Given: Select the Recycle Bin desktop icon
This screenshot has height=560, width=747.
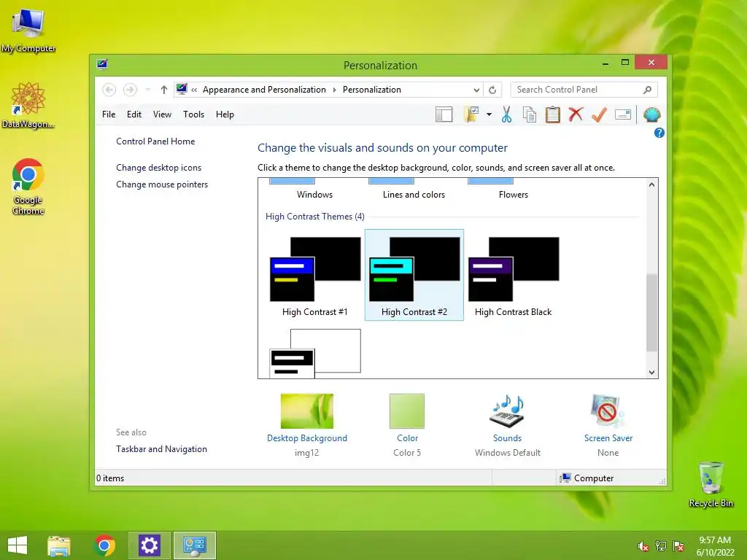Looking at the screenshot, I should [x=711, y=485].
